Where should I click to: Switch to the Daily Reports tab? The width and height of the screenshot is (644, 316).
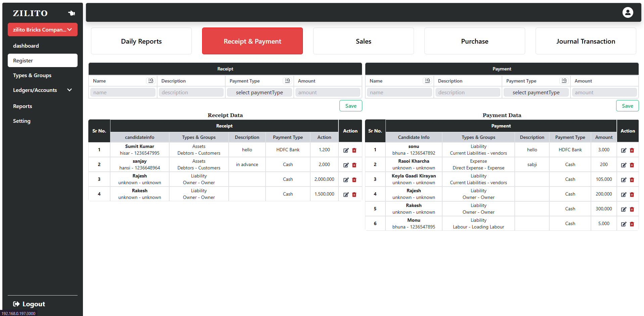tap(141, 41)
